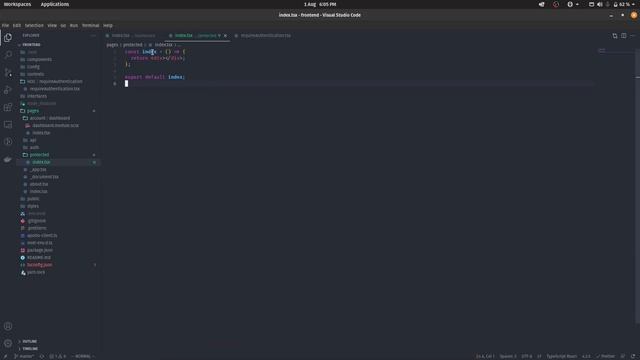Click the sync changes icon in the status bar
This screenshot has height=360, width=640.
(42, 356)
